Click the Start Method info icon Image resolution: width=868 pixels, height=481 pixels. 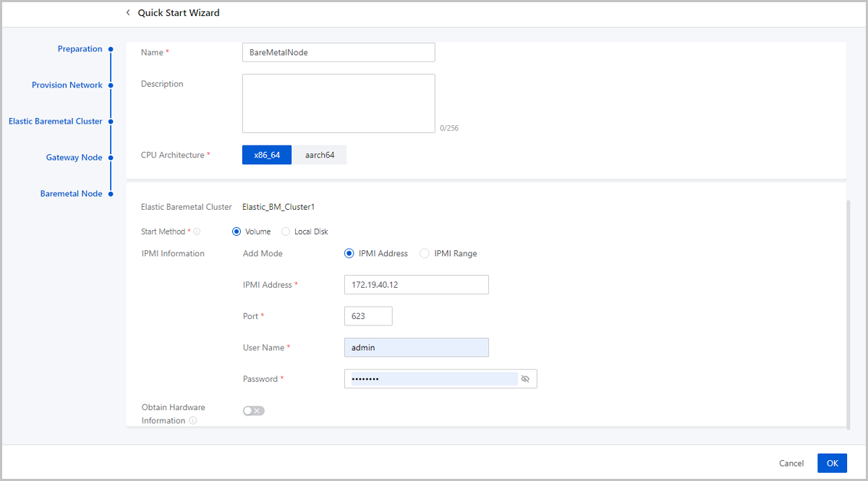point(197,232)
